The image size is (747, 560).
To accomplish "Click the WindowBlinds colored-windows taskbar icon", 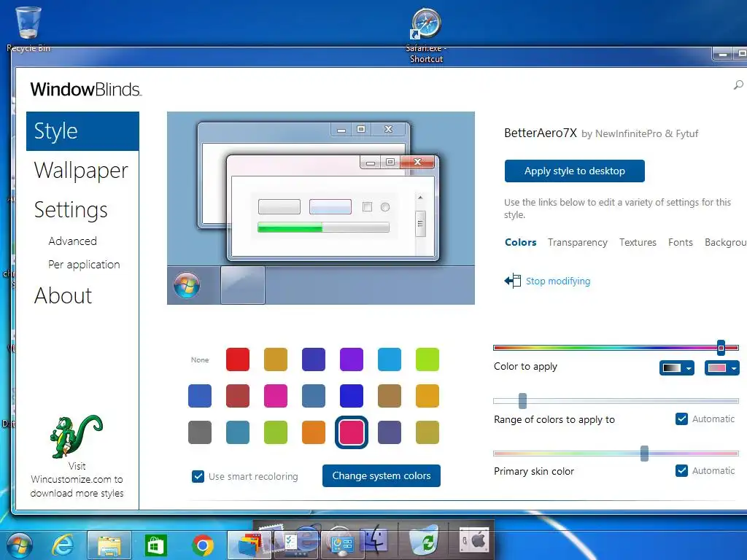I will click(249, 545).
